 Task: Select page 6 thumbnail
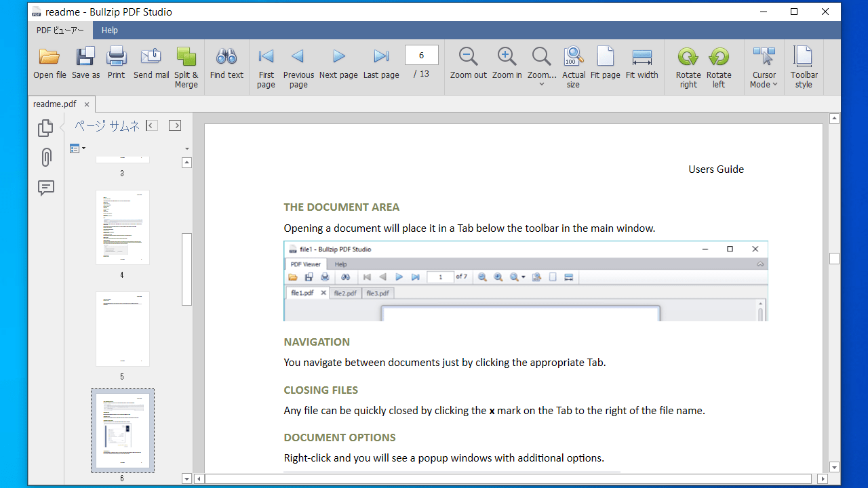123,431
